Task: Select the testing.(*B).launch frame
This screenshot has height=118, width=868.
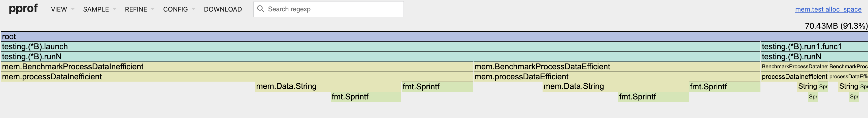Action: point(381,47)
